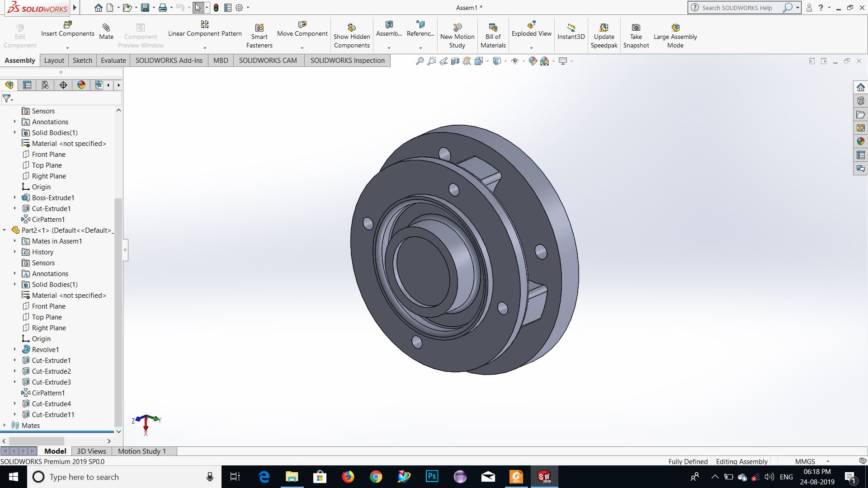This screenshot has height=488, width=868.
Task: Toggle Large Assembly Mode
Action: [675, 28]
